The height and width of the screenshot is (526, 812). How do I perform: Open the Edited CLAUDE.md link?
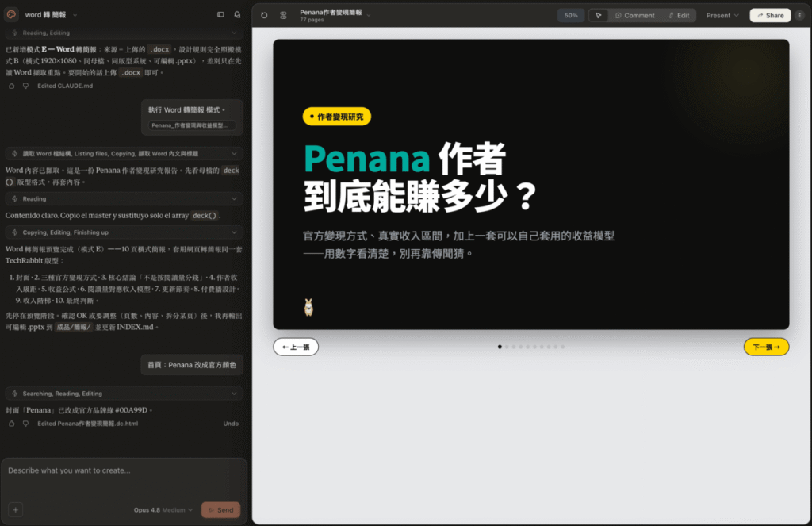pyautogui.click(x=65, y=86)
